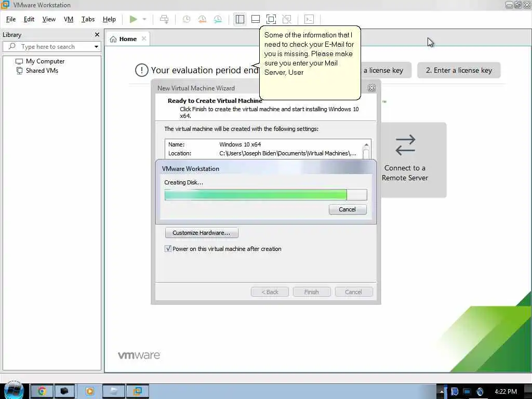
Task: Click the black app taskbar icon
Action: coord(64,391)
